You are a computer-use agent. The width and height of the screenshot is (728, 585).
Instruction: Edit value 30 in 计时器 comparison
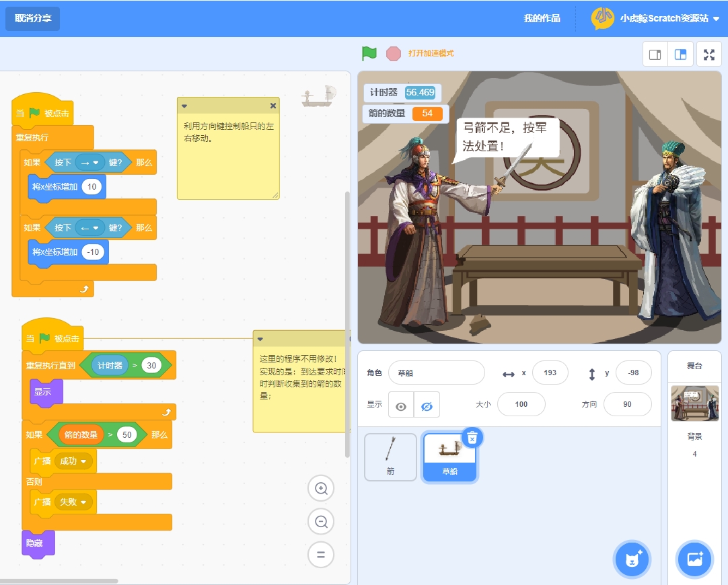(x=151, y=366)
